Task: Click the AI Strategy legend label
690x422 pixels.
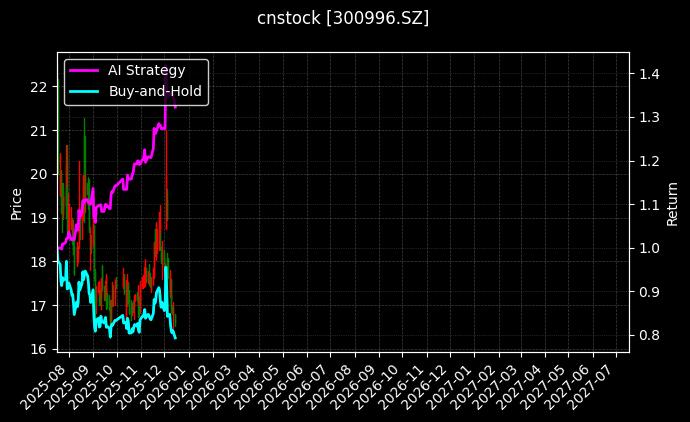Action: 147,70
